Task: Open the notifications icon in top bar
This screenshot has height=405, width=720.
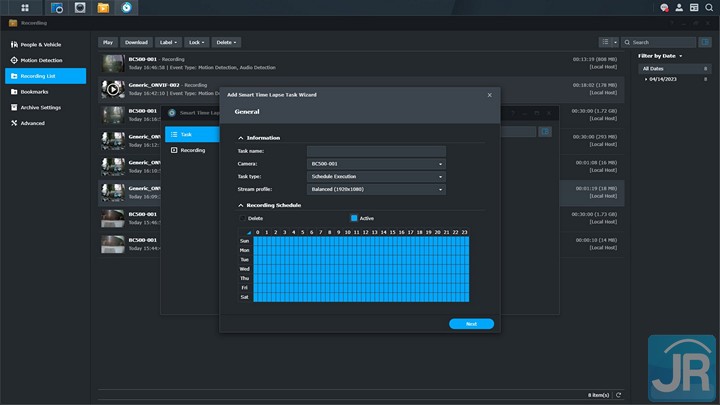Action: [x=664, y=8]
